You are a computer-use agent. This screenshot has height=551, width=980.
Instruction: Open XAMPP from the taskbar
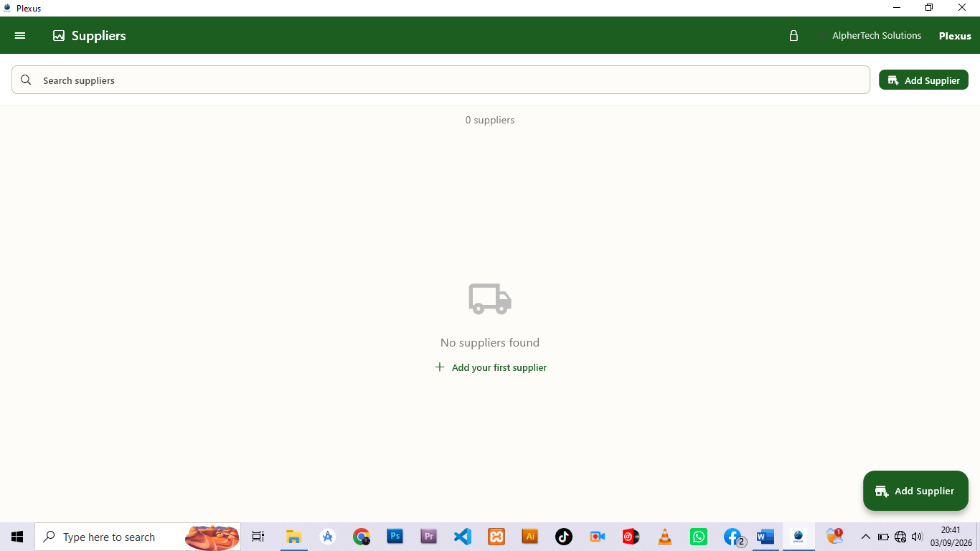(496, 537)
